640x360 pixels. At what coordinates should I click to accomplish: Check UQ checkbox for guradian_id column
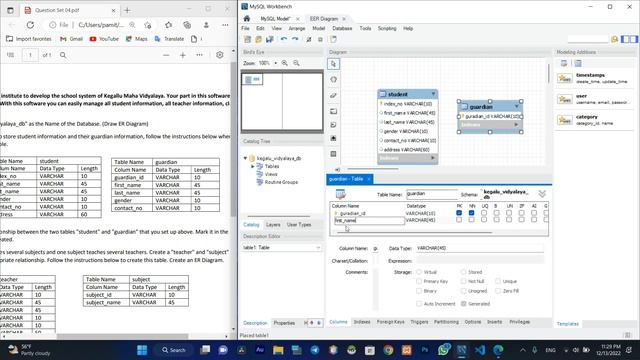point(484,213)
